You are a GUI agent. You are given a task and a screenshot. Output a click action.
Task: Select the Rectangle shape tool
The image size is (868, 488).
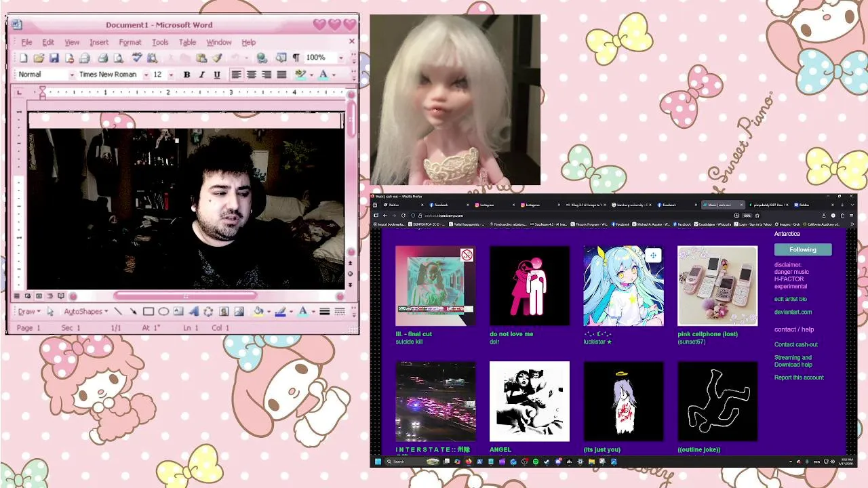coord(149,312)
